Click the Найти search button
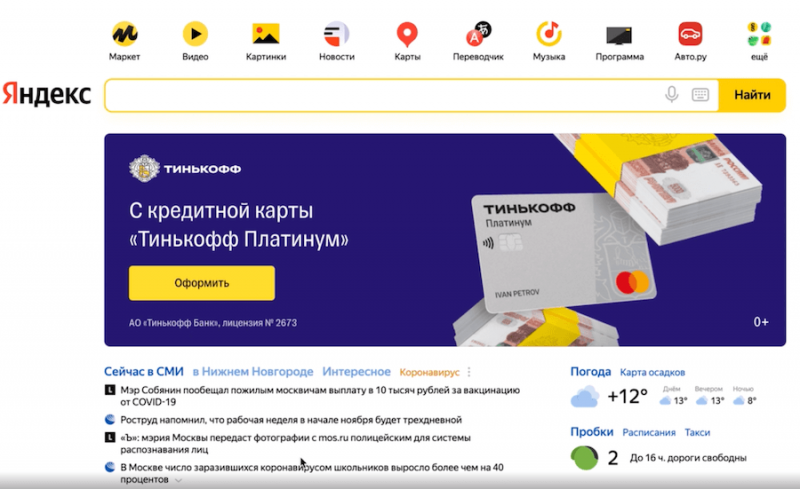Screen dimensions: 800x489 (x=752, y=95)
